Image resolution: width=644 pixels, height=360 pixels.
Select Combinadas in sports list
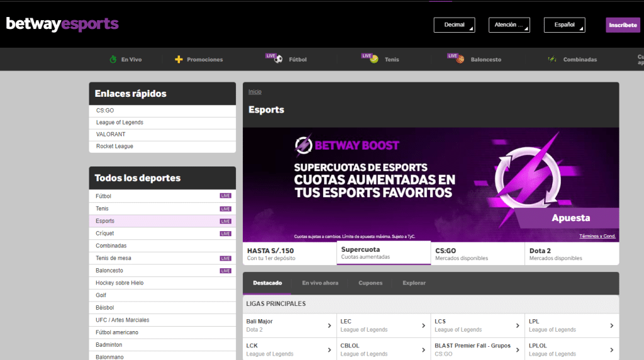point(162,246)
